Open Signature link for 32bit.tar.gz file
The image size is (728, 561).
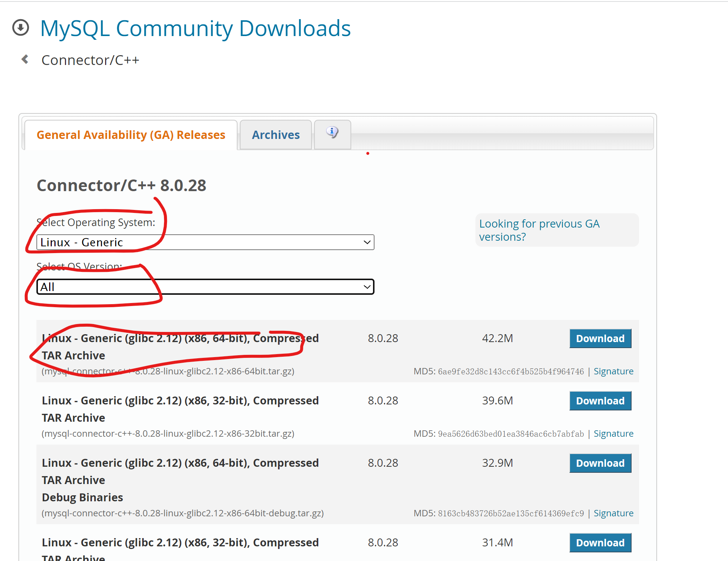613,434
